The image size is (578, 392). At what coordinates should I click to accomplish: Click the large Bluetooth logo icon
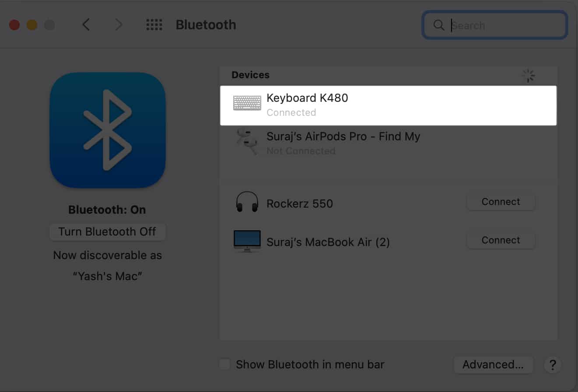point(108,130)
